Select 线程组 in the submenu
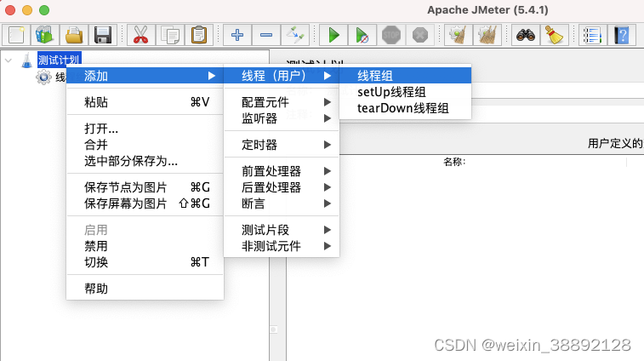The image size is (644, 361). click(x=406, y=76)
